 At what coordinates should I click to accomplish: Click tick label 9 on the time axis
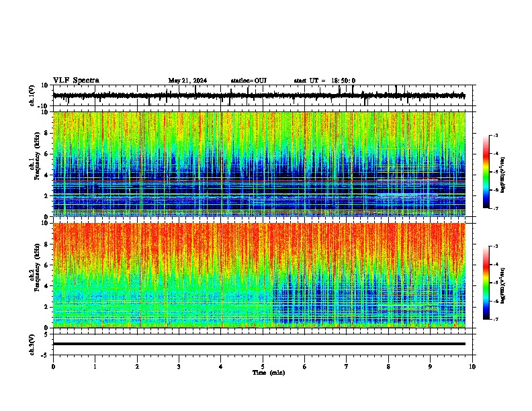pos(430,367)
